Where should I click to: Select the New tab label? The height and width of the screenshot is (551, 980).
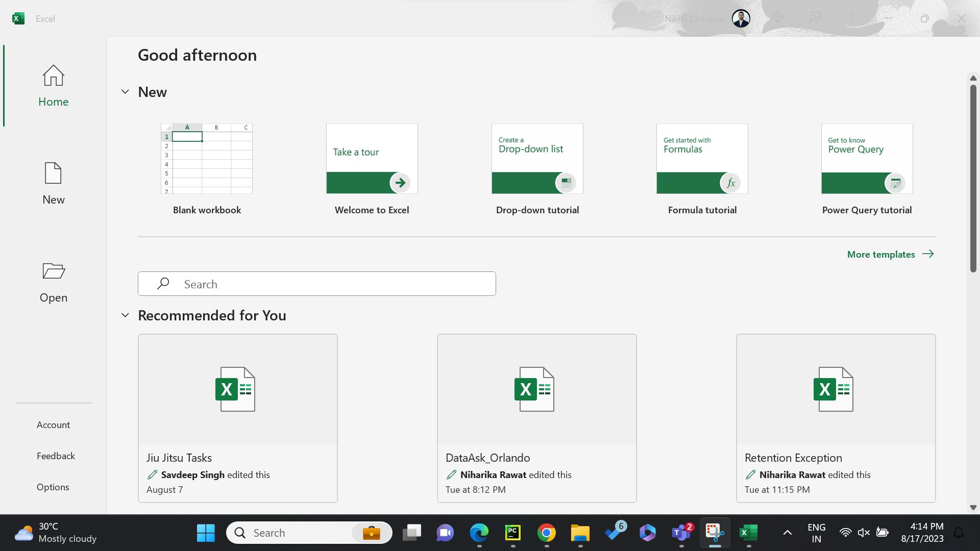click(53, 199)
